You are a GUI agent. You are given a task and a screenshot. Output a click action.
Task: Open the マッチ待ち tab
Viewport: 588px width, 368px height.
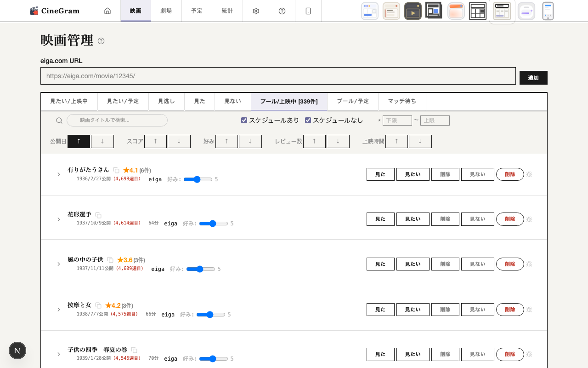point(402,101)
